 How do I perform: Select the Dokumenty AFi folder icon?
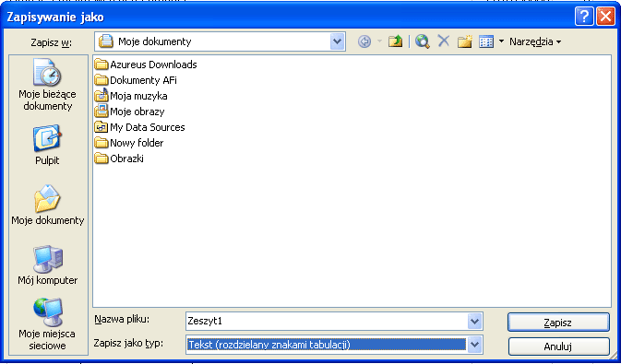(x=102, y=80)
